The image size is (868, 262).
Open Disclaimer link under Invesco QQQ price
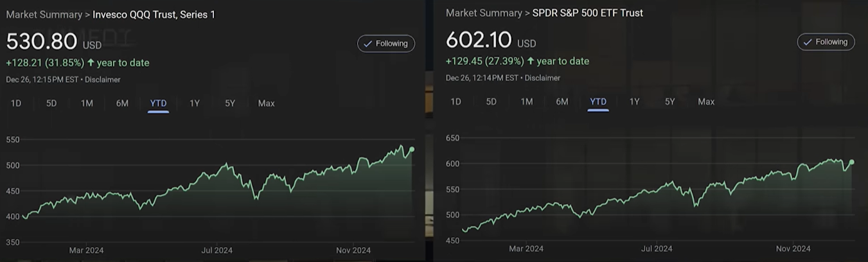coord(103,80)
